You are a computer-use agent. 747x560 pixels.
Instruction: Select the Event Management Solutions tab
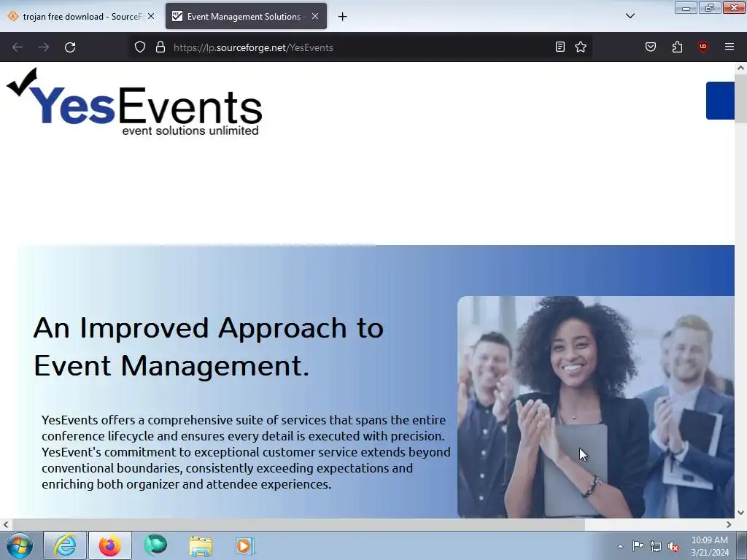(246, 17)
